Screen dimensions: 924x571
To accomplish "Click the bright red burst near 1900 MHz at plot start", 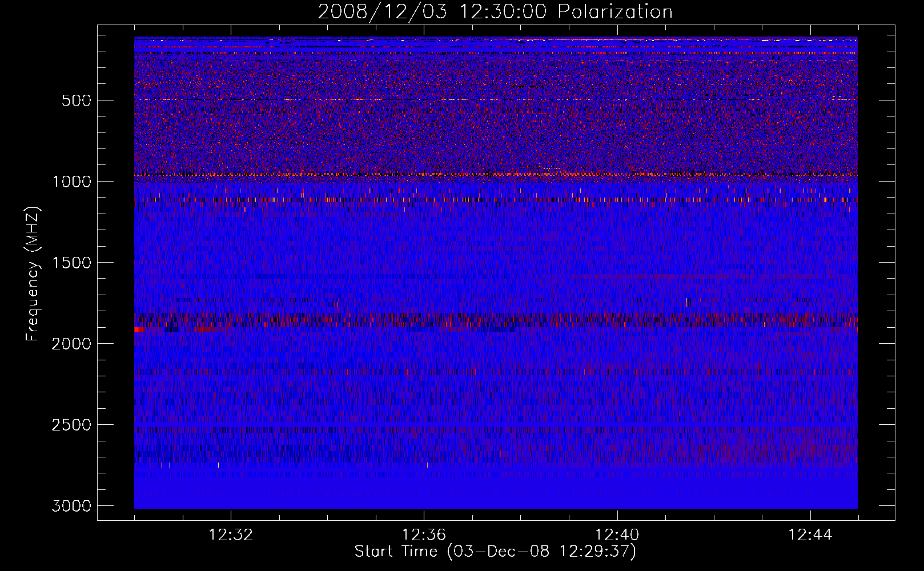I will 139,329.
